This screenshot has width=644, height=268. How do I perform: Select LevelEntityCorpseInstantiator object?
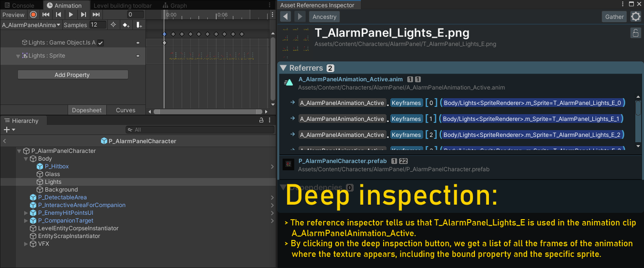[x=74, y=228]
